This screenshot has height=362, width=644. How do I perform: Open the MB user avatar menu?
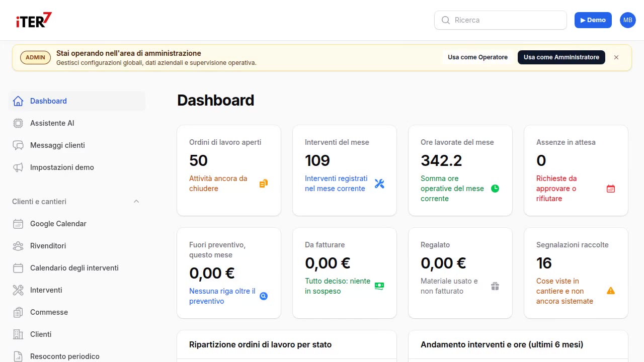[x=628, y=20]
